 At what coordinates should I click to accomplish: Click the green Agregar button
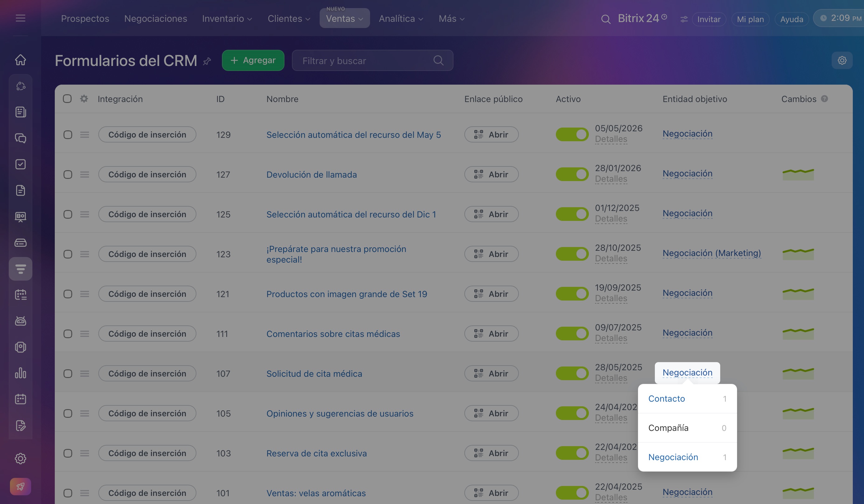[x=253, y=60]
